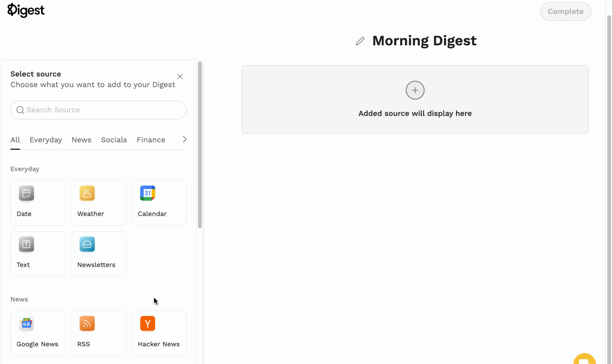Add the Hacker News source
Image resolution: width=613 pixels, height=364 pixels.
[x=159, y=333]
